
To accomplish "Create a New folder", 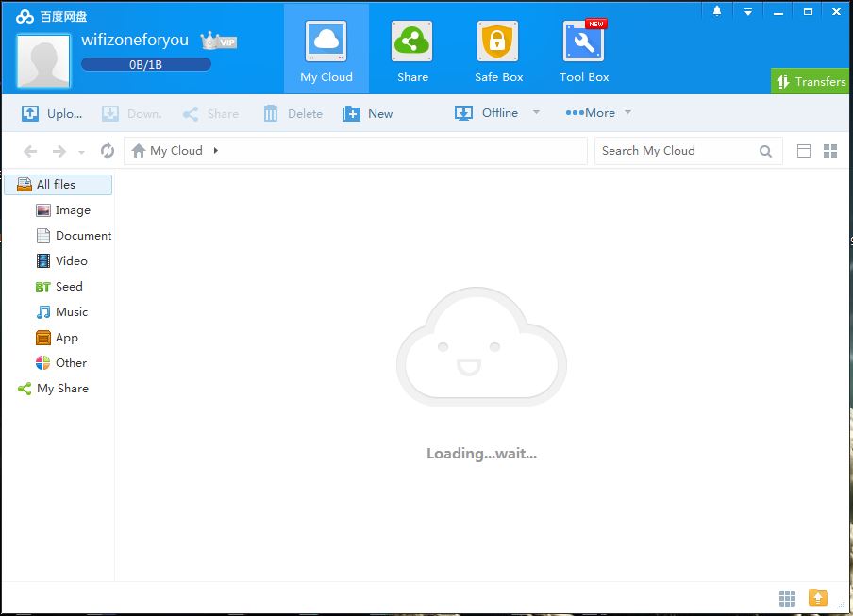I will coord(368,112).
